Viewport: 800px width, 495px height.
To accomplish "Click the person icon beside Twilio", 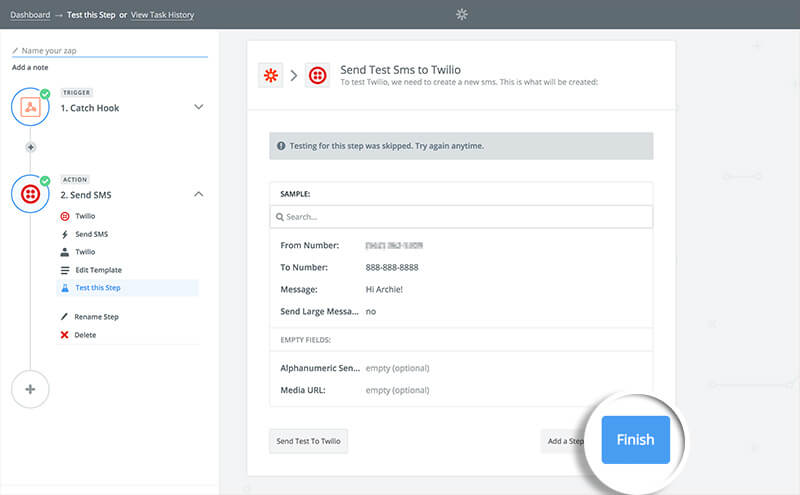I will point(65,252).
